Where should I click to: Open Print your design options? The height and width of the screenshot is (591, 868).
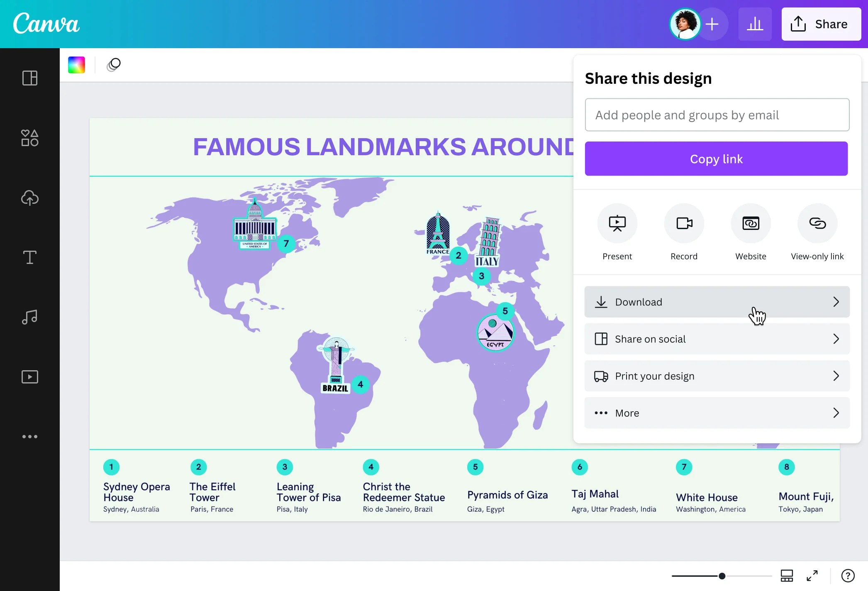(x=717, y=376)
